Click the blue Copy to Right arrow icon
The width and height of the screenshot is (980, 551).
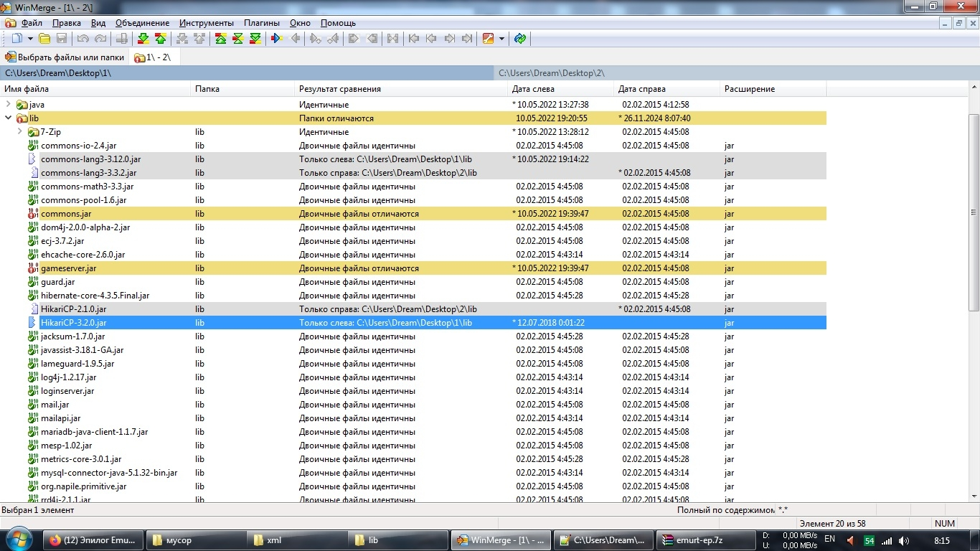(277, 39)
